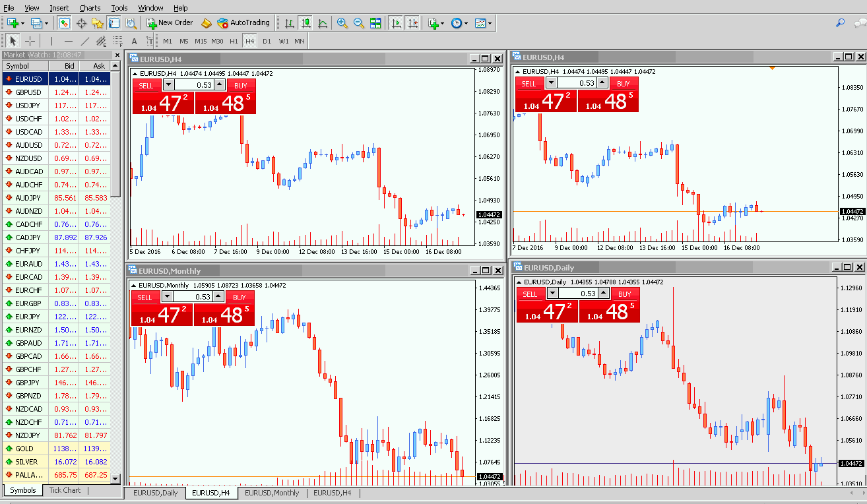Select the horizontal line drawing tool
The image size is (867, 504).
coord(69,40)
